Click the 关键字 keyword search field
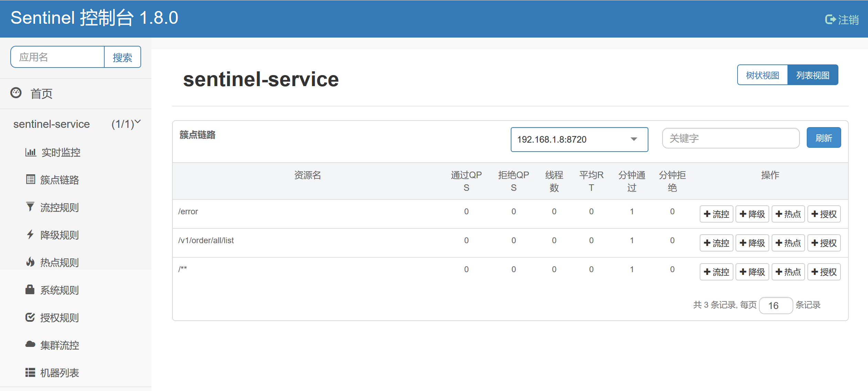Viewport: 868px width, 391px height. coord(730,138)
